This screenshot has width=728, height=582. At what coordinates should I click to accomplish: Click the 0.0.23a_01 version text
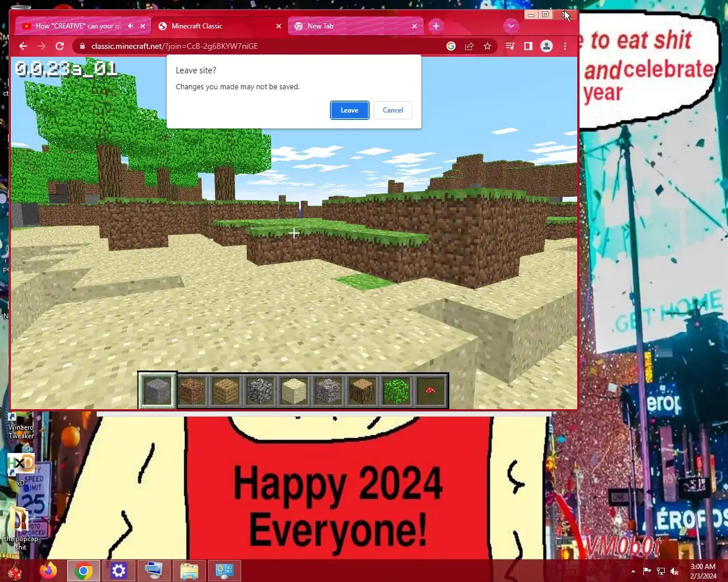(66, 69)
